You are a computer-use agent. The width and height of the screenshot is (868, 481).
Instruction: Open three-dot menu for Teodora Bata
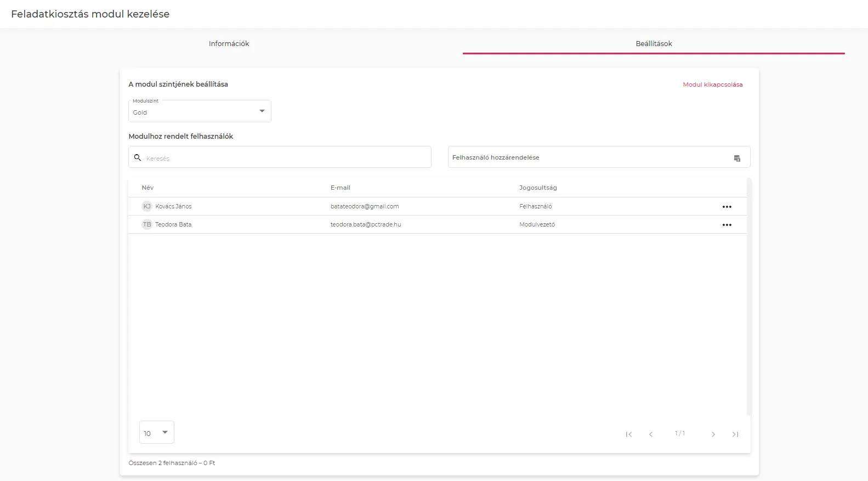point(727,225)
